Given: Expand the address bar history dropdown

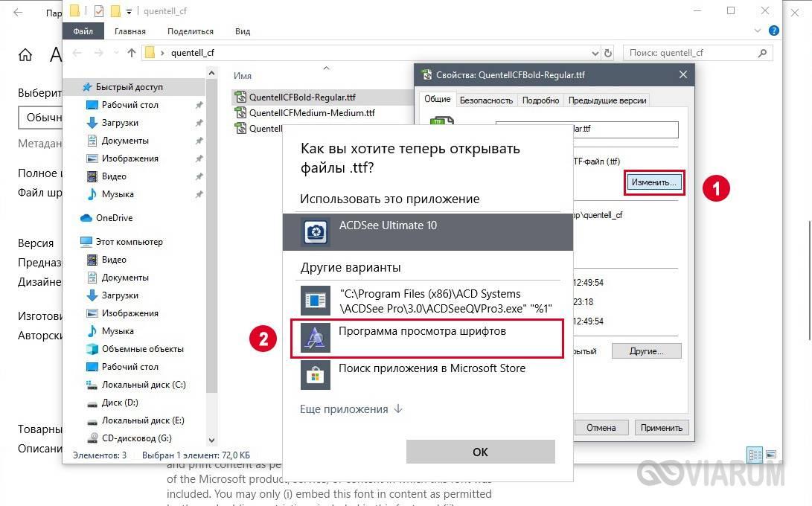Looking at the screenshot, I should coord(595,53).
